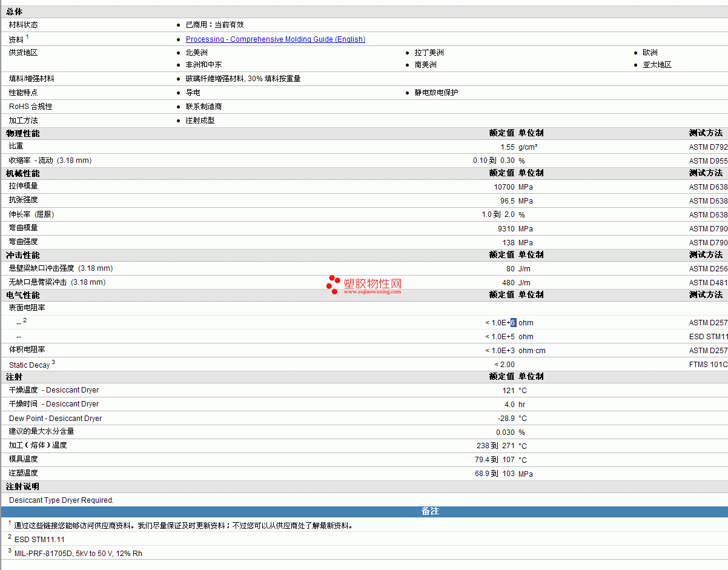This screenshot has width=728, height=570.
Task: Click the Static Decay row label
Action: point(29,365)
